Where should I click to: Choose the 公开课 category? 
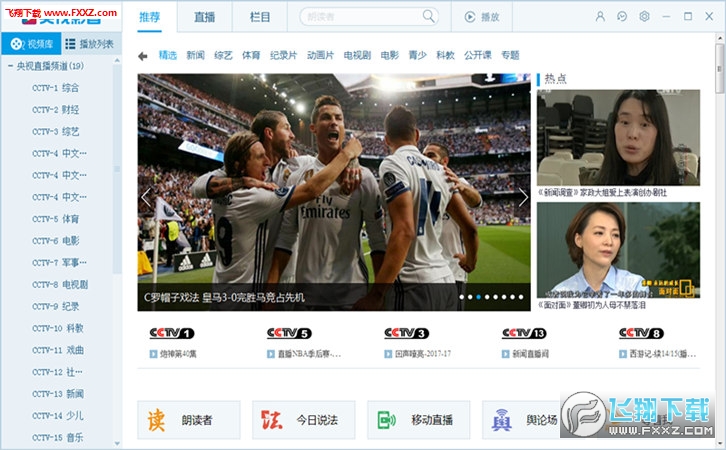point(478,55)
